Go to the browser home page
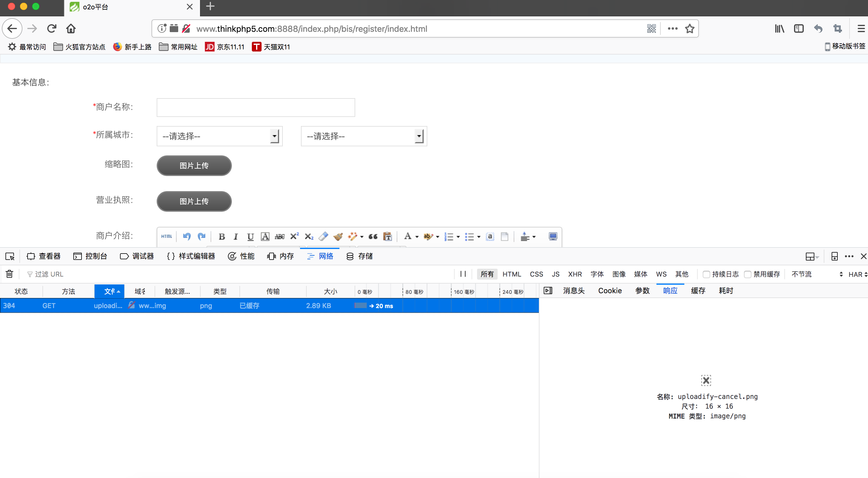Viewport: 868px width, 478px height. [71, 29]
